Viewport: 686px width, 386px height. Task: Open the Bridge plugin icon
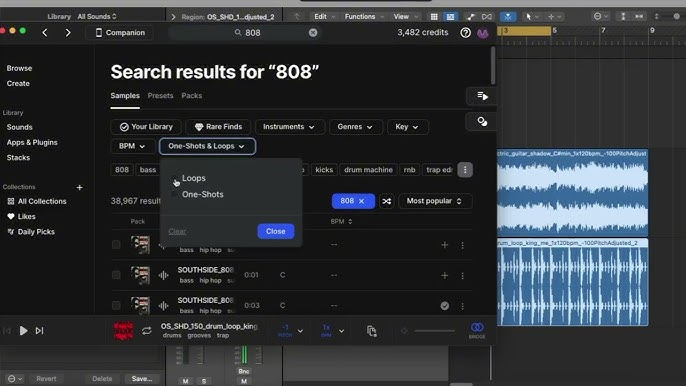tap(477, 330)
